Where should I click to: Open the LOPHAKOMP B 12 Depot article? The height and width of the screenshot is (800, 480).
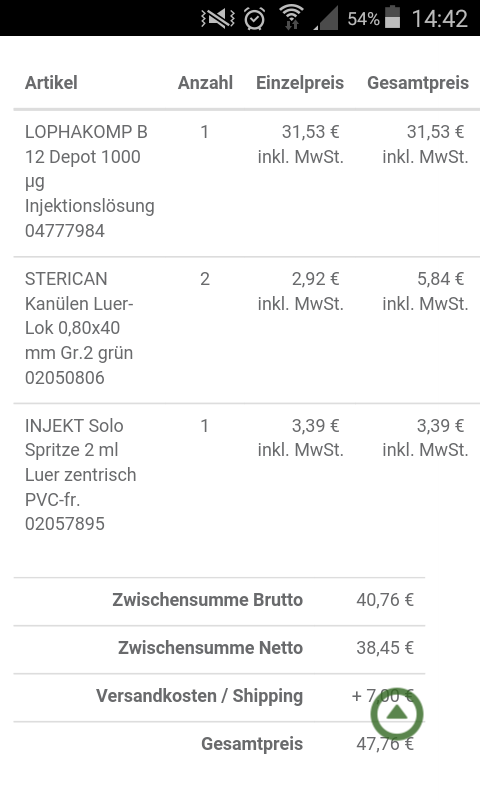point(90,181)
